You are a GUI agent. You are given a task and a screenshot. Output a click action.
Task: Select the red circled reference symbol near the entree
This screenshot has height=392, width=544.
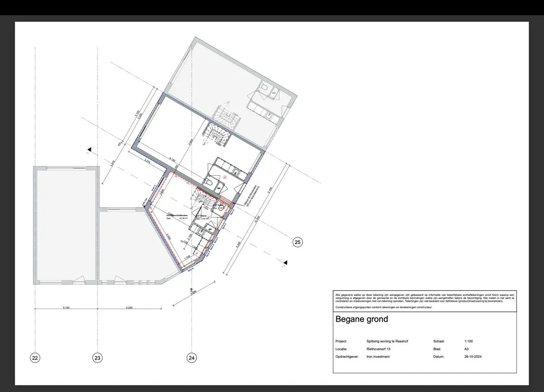[209, 217]
